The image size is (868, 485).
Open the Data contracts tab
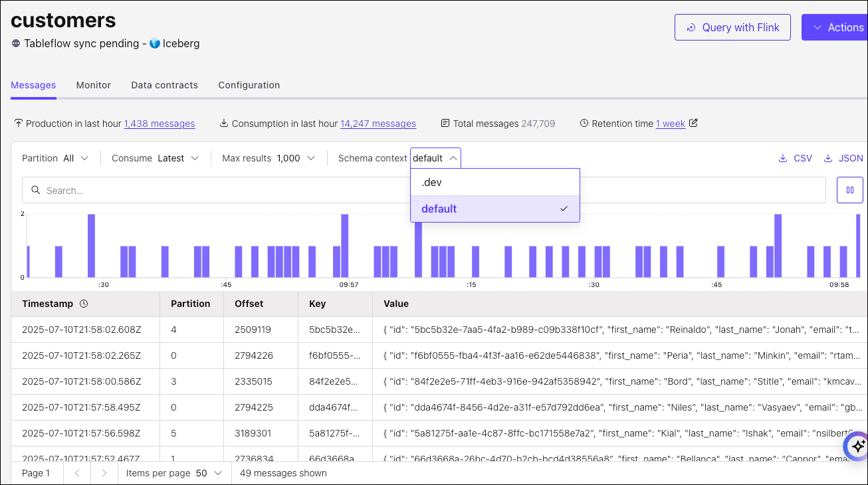164,85
